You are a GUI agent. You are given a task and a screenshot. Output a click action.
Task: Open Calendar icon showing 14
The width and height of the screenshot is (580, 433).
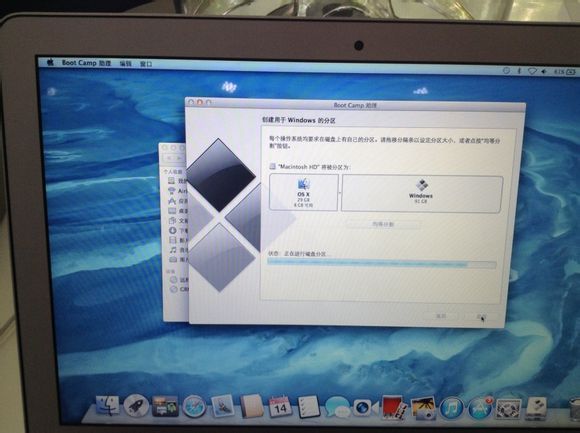point(280,407)
